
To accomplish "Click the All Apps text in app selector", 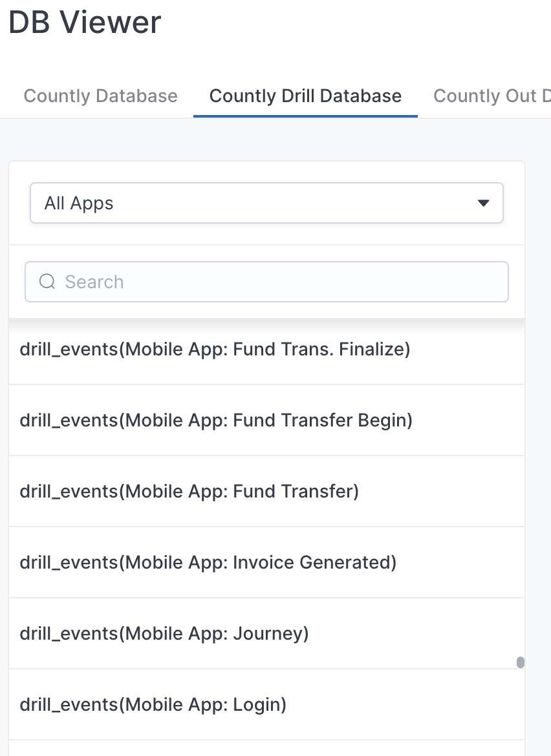I will coord(79,203).
